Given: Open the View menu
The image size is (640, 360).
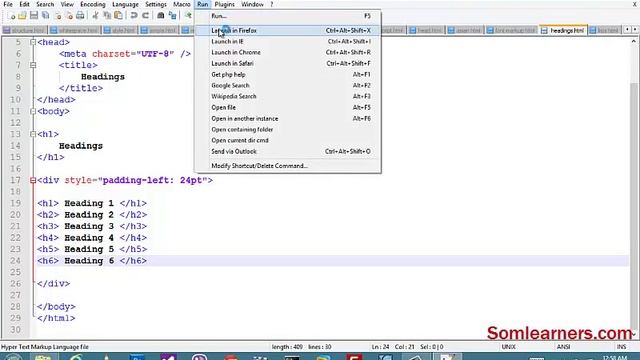Looking at the screenshot, I should [x=67, y=4].
